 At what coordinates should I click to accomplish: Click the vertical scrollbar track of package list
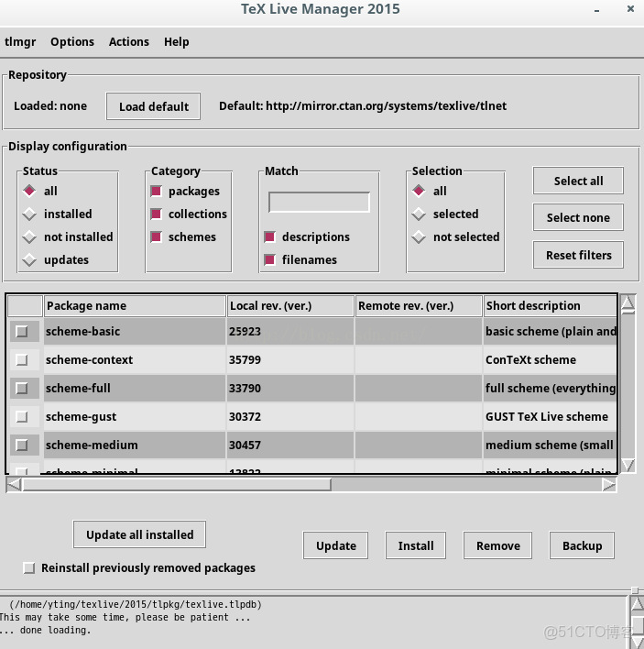pos(628,385)
